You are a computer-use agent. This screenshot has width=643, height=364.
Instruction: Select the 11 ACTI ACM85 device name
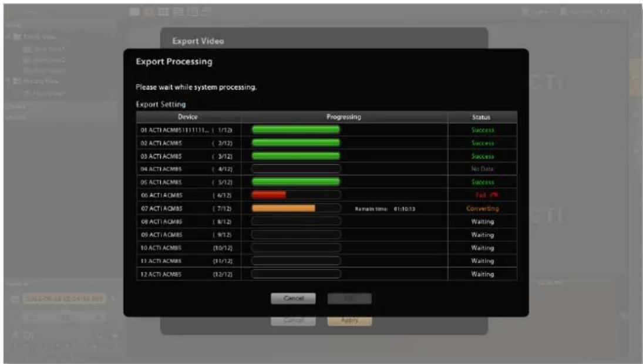(161, 261)
